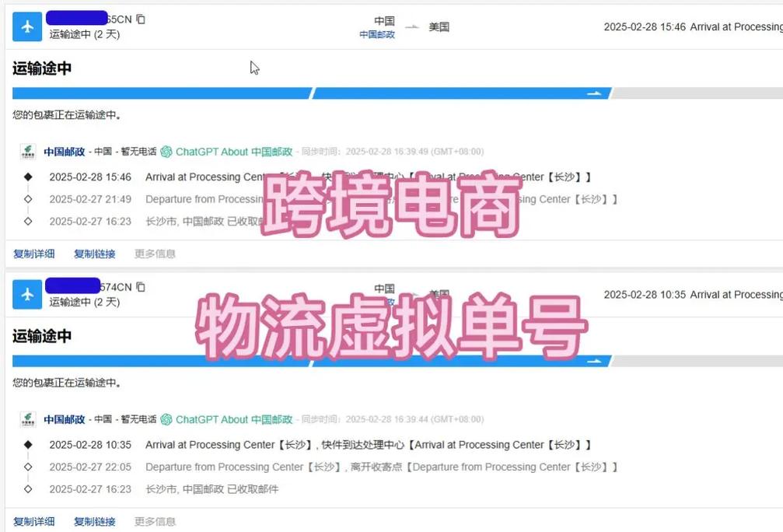The width and height of the screenshot is (783, 532).
Task: Click the airplane icon for package ending 55CN
Action: click(x=27, y=27)
